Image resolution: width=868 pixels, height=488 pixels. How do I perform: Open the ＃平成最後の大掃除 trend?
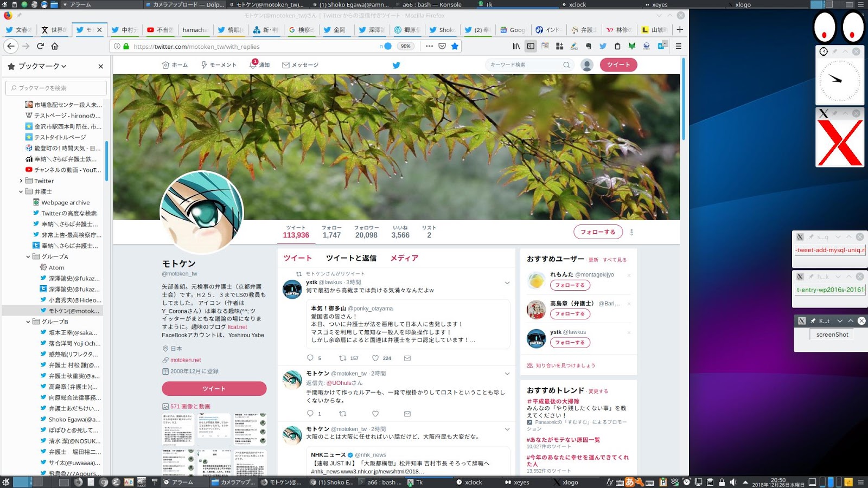click(553, 402)
